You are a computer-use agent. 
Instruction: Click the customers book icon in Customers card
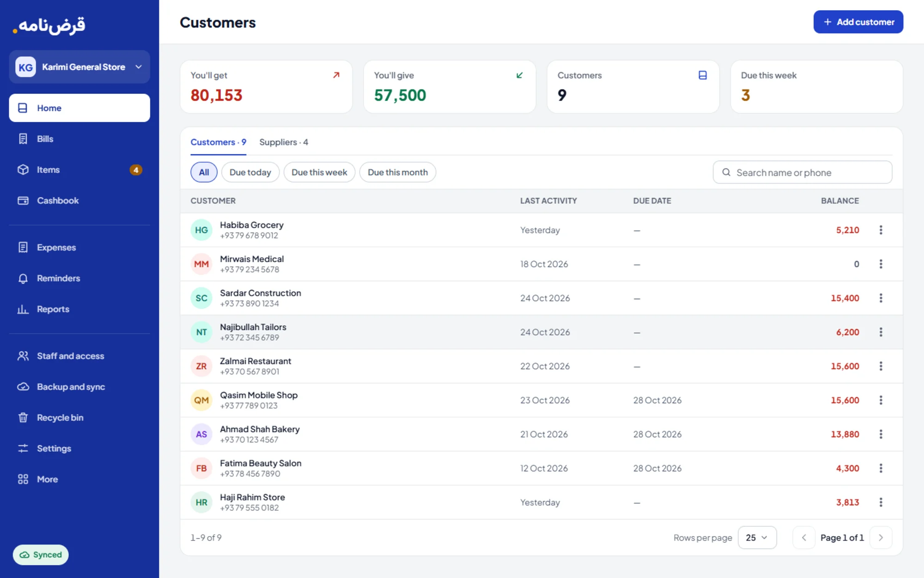pyautogui.click(x=703, y=75)
